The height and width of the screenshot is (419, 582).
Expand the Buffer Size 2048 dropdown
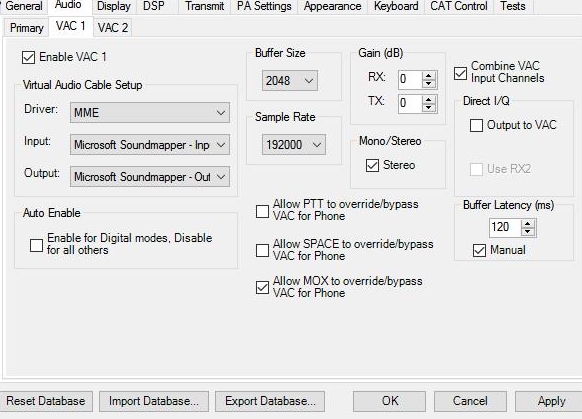pos(290,81)
